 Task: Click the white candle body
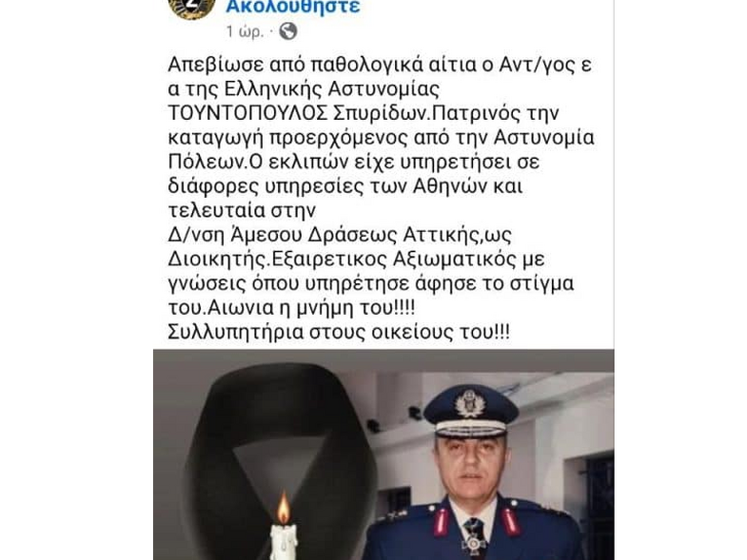tap(284, 542)
